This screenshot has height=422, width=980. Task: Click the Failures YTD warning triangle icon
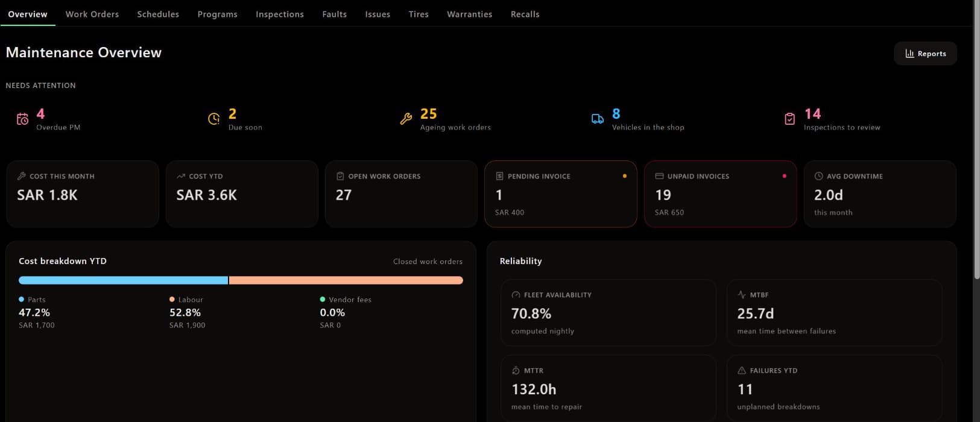pos(742,371)
